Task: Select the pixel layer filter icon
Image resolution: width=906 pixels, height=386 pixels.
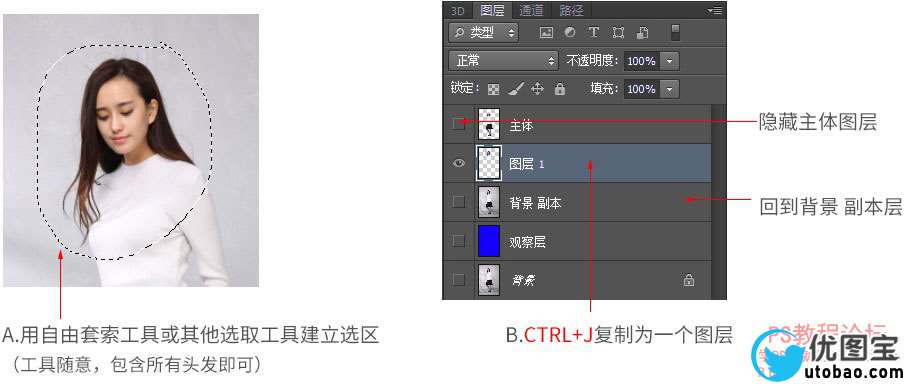Action: tap(547, 32)
